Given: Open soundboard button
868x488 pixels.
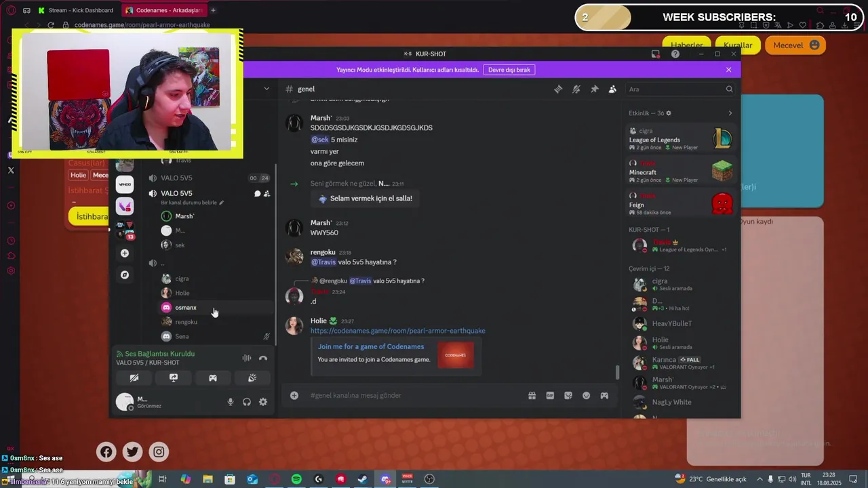Looking at the screenshot, I should (x=252, y=378).
